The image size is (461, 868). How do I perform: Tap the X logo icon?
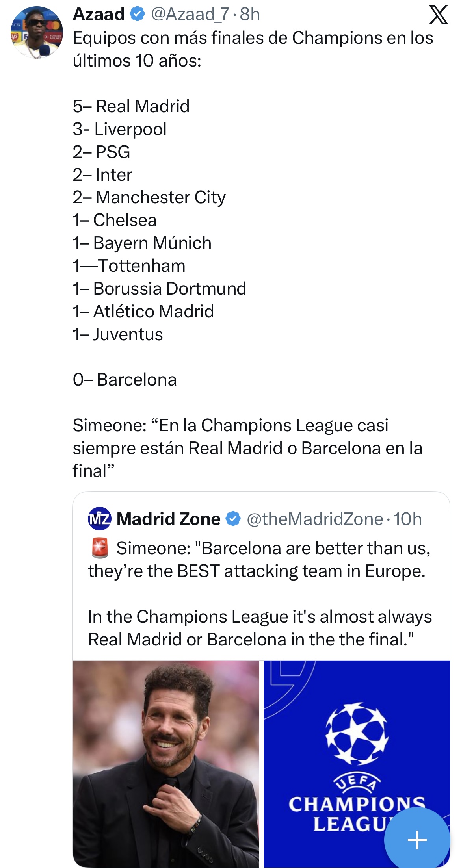438,15
